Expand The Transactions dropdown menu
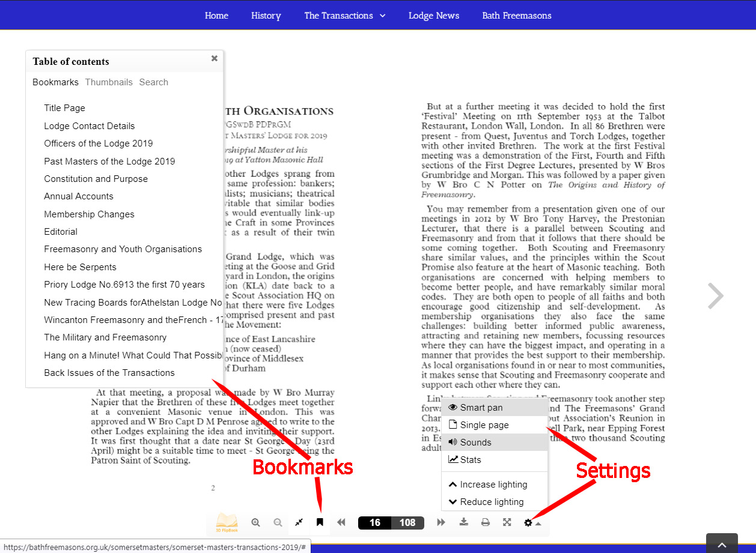Viewport: 756px width, 553px height. pyautogui.click(x=345, y=16)
